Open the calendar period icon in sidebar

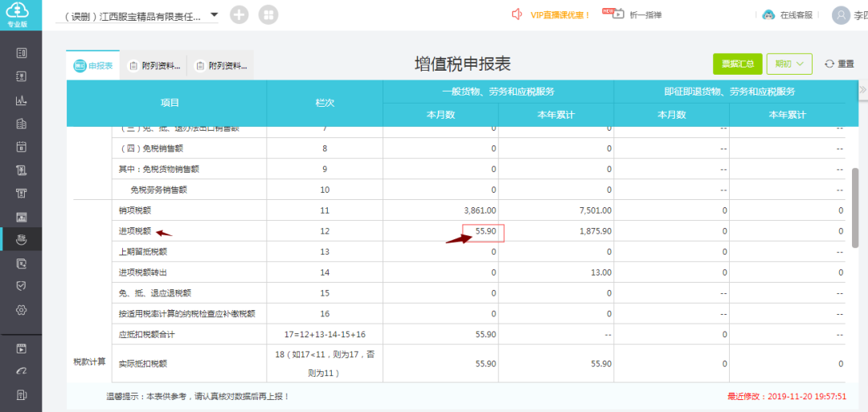22,146
